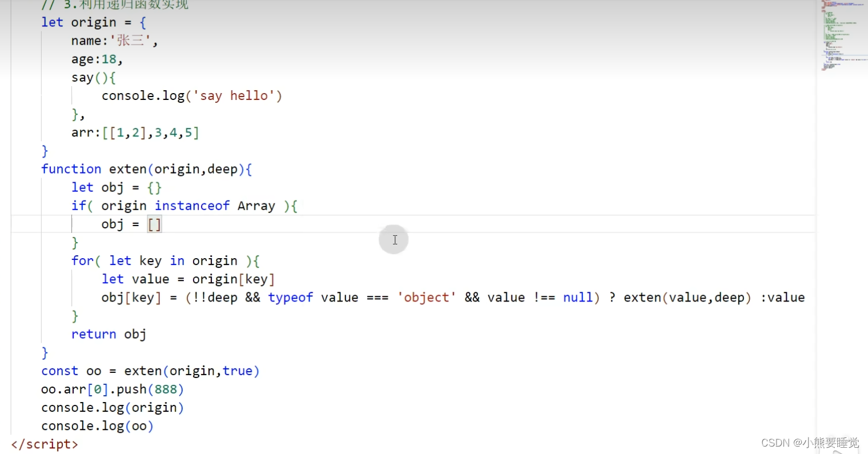The image size is (868, 454).
Task: Click the console.log(origin) line
Action: tap(112, 407)
